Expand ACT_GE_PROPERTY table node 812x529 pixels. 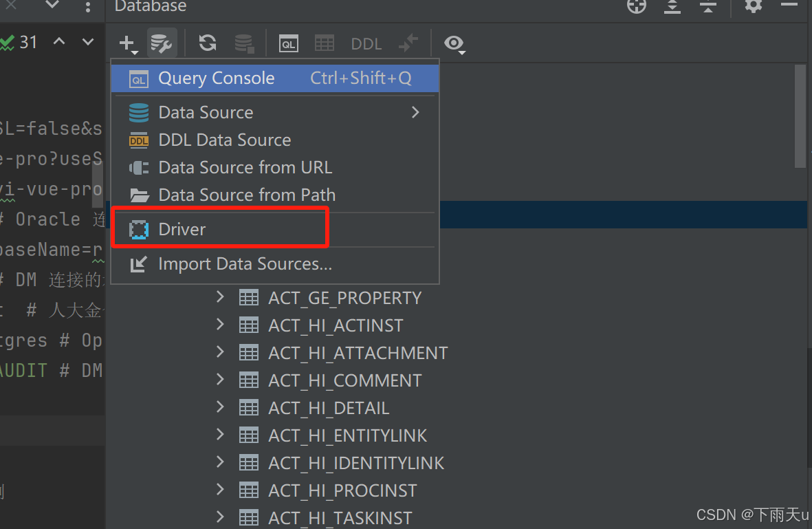click(x=220, y=297)
